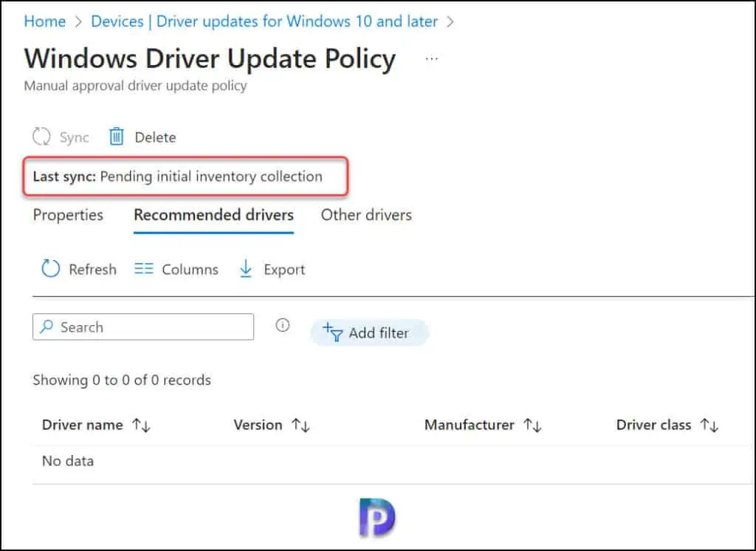Click the Sync circular arrows icon
Image resolution: width=756 pixels, height=551 pixels.
(x=41, y=137)
